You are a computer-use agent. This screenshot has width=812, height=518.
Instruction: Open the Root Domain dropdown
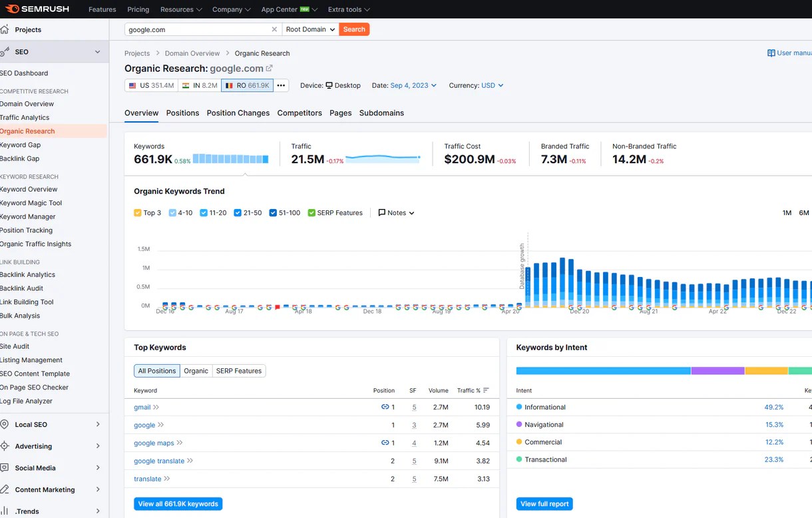310,29
